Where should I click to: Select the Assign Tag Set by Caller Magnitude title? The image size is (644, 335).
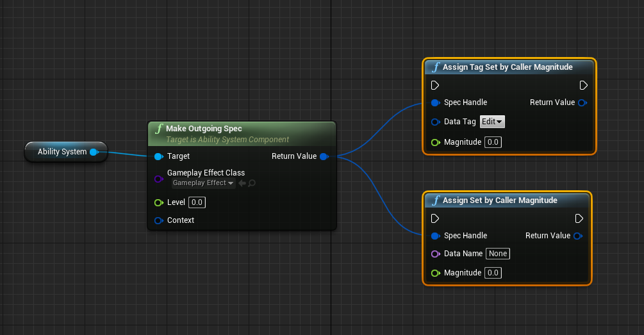pos(508,67)
